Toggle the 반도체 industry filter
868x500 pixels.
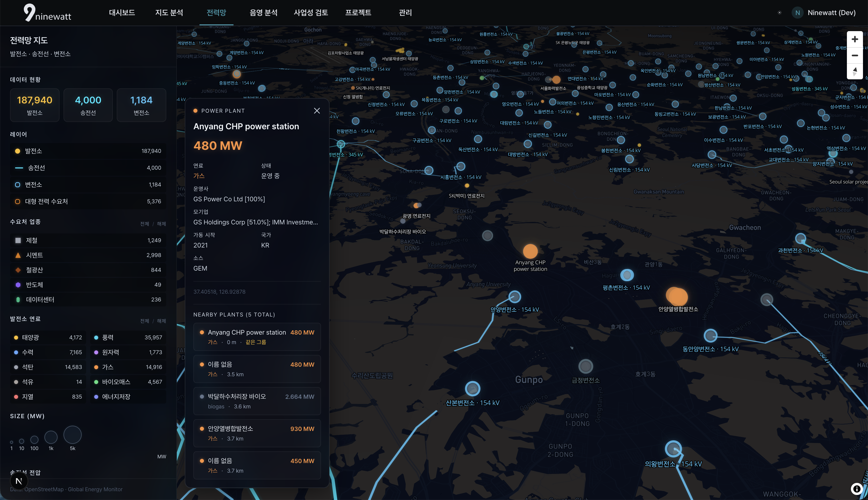(x=88, y=285)
